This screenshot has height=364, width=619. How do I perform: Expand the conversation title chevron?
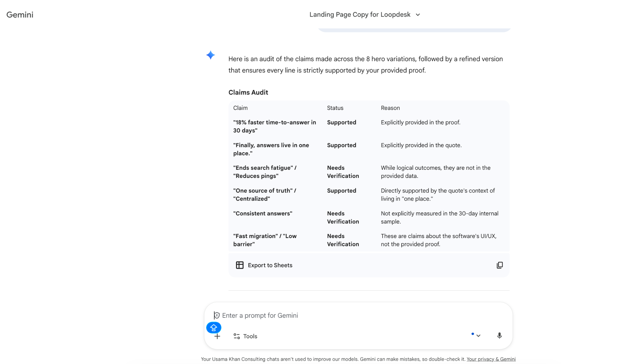click(418, 15)
